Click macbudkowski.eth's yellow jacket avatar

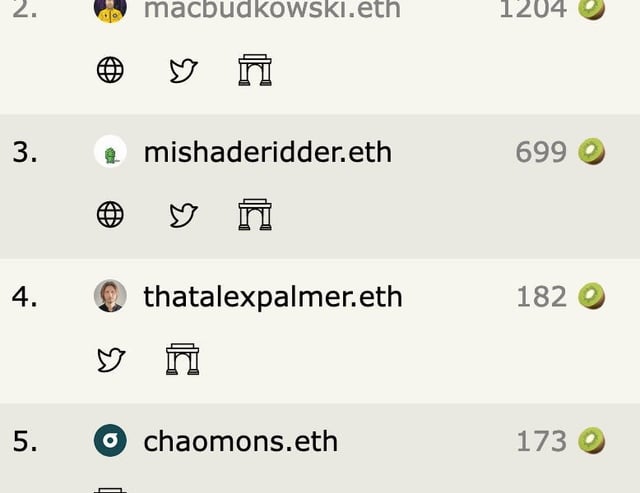point(110,11)
